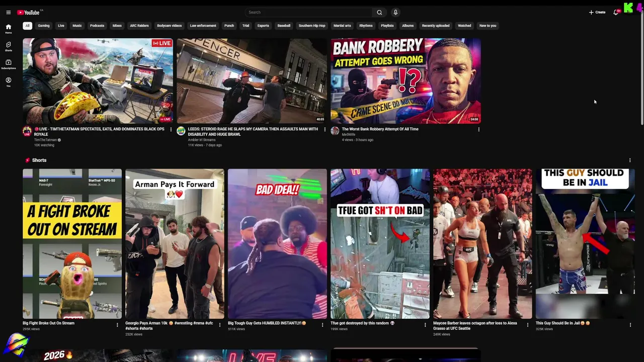Open TimTheTatman channel avatar
Screen dimensions: 644x362
(x=27, y=131)
